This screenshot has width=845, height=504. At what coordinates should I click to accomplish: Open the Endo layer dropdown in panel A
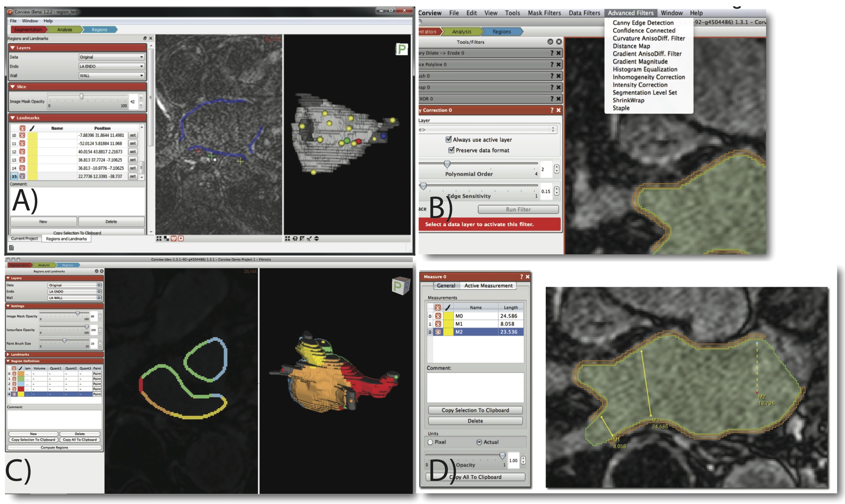point(112,66)
